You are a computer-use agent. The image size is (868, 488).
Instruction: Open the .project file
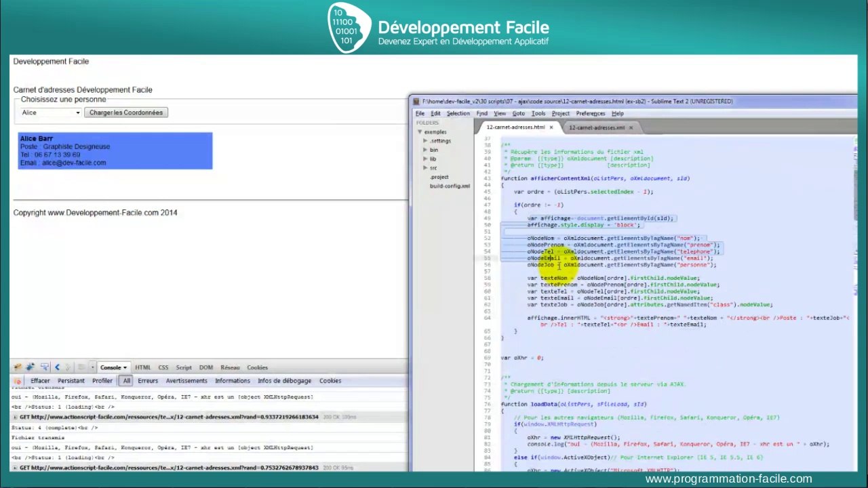[439, 177]
